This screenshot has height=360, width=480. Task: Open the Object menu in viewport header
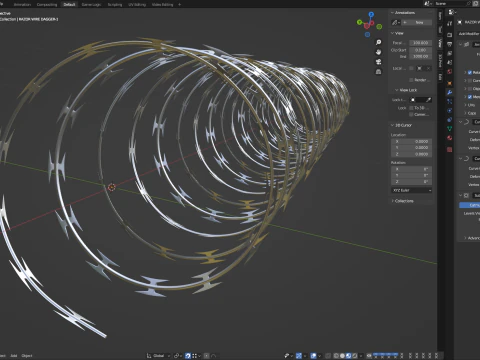27,356
